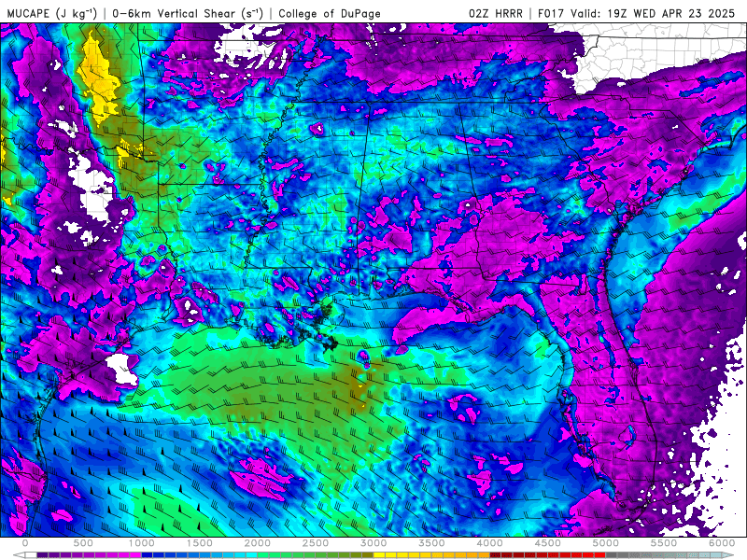This screenshot has height=560, width=747.
Task: Click the left arrow end of the colorbar
Action: pyautogui.click(x=19, y=555)
